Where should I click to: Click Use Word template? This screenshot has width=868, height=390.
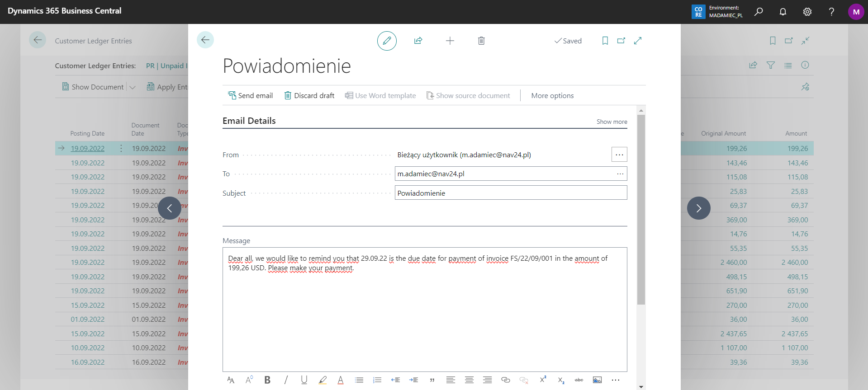point(380,95)
